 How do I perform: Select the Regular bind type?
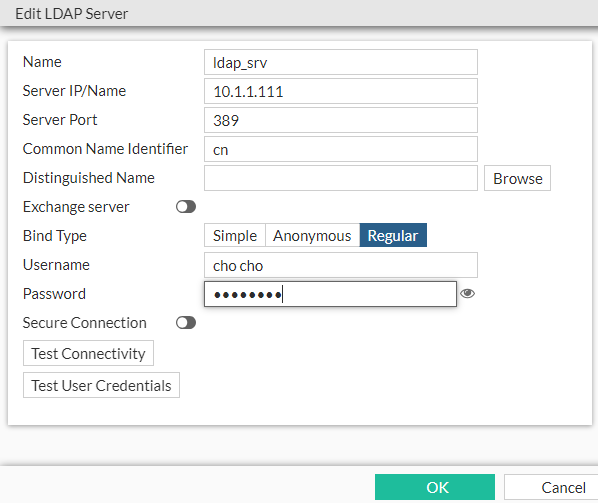click(393, 235)
